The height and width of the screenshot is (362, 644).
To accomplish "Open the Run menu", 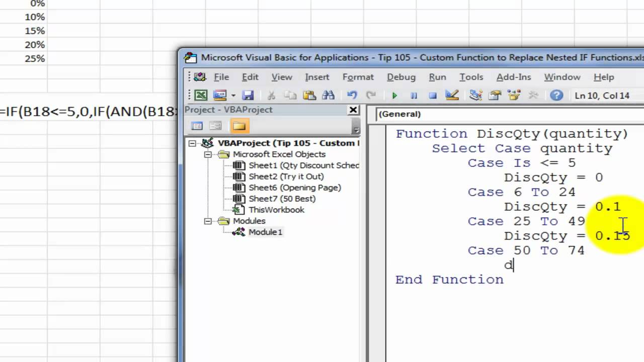I will tap(437, 77).
